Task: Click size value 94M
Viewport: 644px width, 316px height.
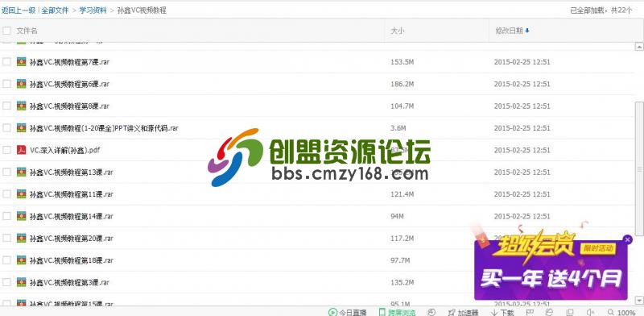Action: click(397, 216)
